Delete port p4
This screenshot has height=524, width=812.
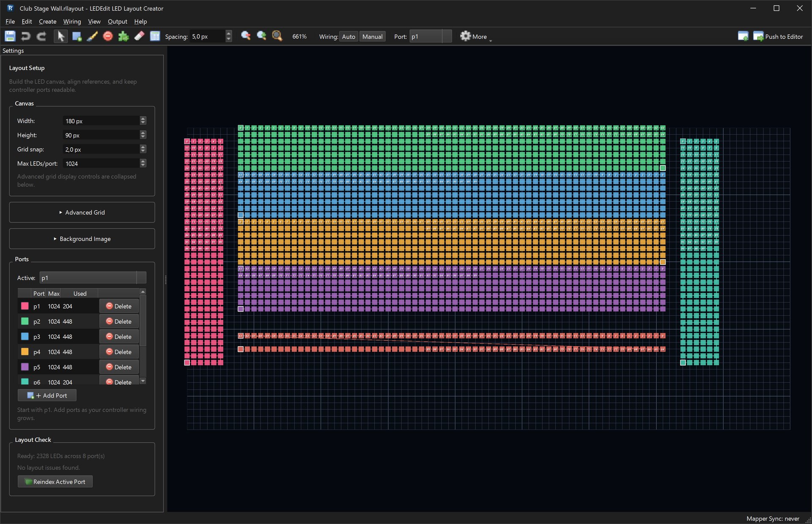(x=119, y=352)
